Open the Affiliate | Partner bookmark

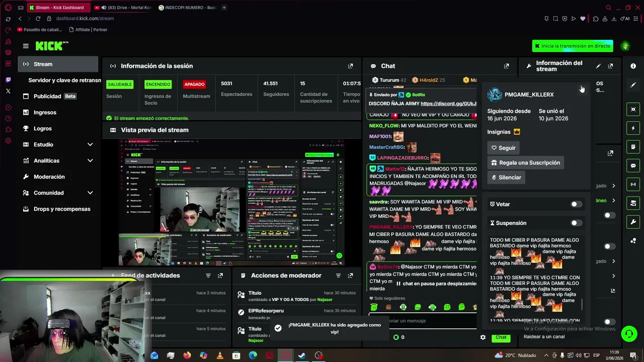point(88,30)
